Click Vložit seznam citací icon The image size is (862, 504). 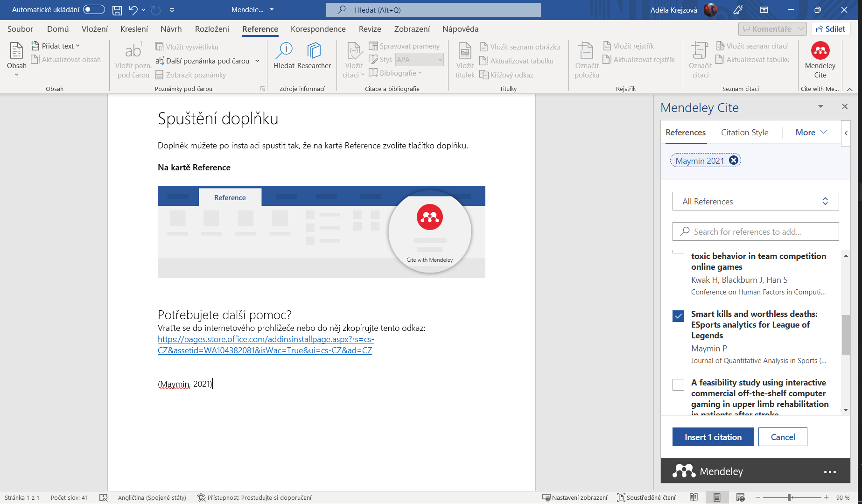pos(720,46)
